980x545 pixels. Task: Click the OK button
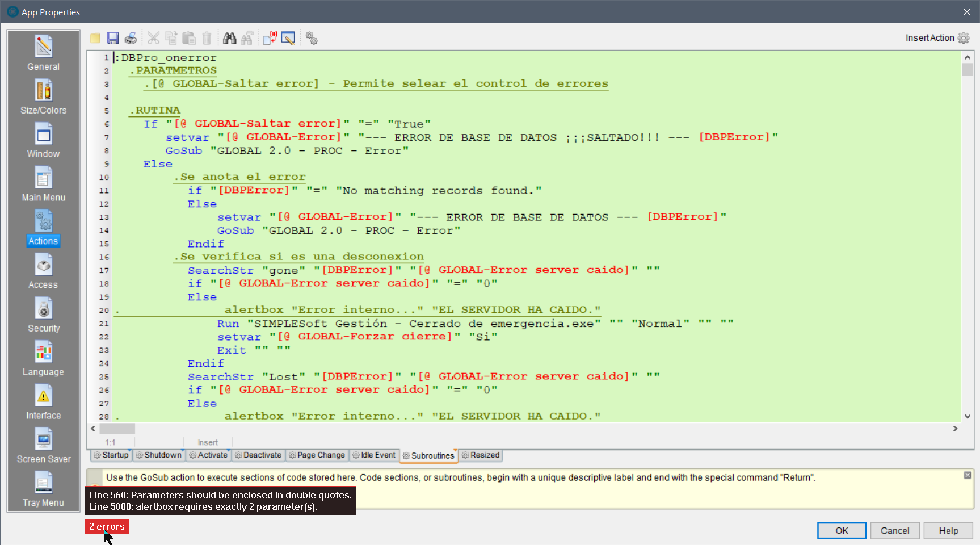click(842, 531)
